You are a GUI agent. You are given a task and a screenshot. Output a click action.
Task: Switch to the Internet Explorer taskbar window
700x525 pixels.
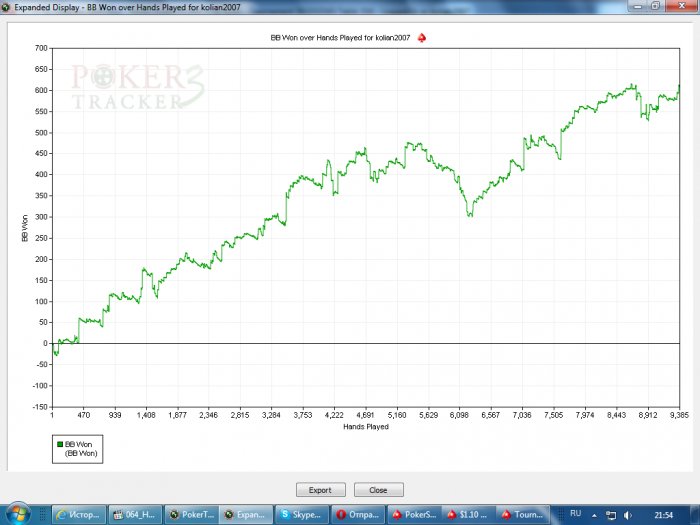79,515
